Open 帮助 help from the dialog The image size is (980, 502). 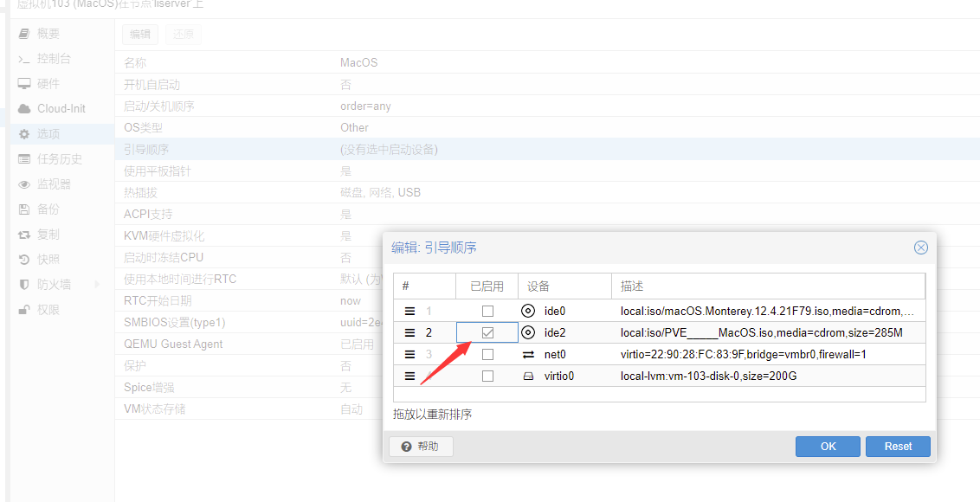pyautogui.click(x=421, y=447)
